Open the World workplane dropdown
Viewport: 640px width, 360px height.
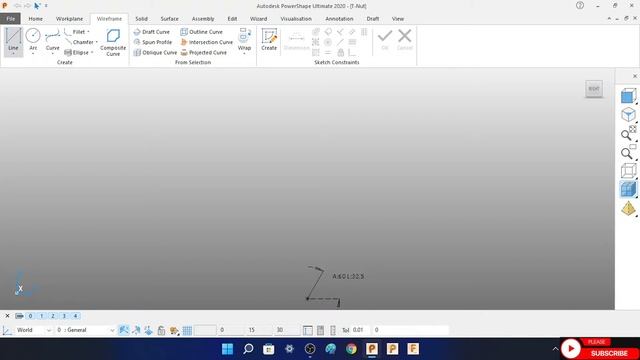tap(34, 330)
